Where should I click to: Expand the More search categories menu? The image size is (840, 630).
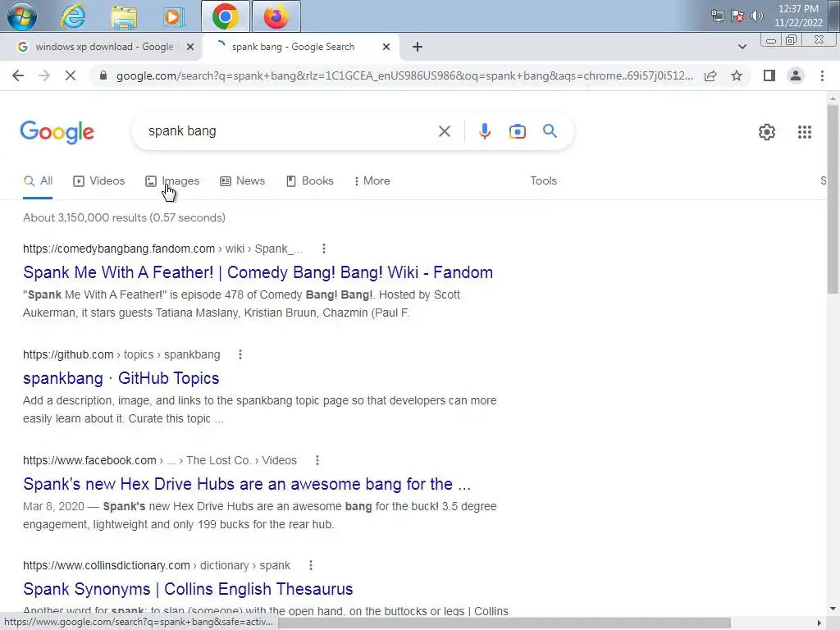point(372,181)
